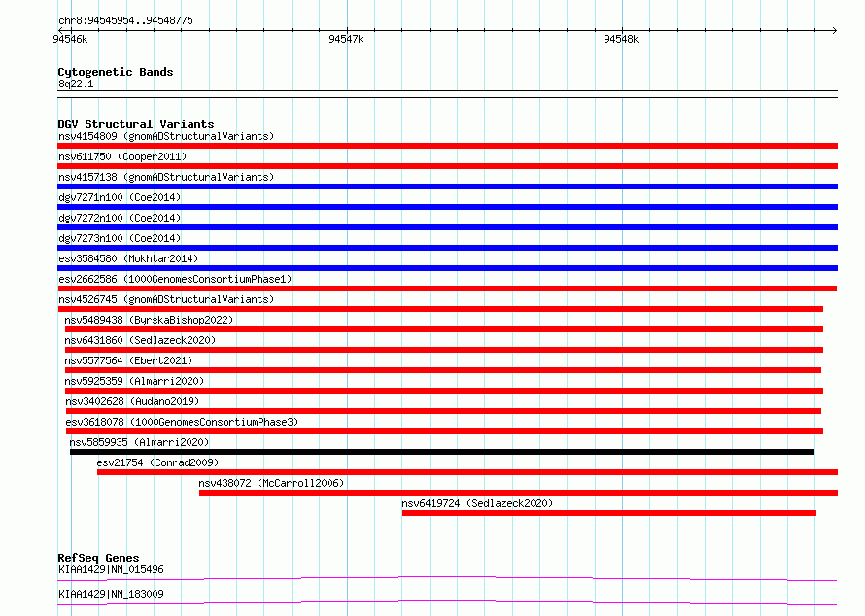Click the 94548k ruler tick label

(621, 39)
